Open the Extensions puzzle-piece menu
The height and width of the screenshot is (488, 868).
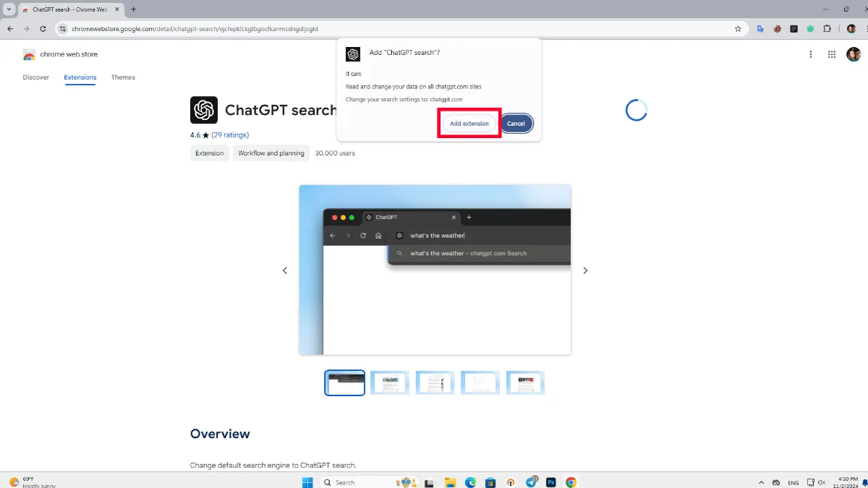point(827,29)
